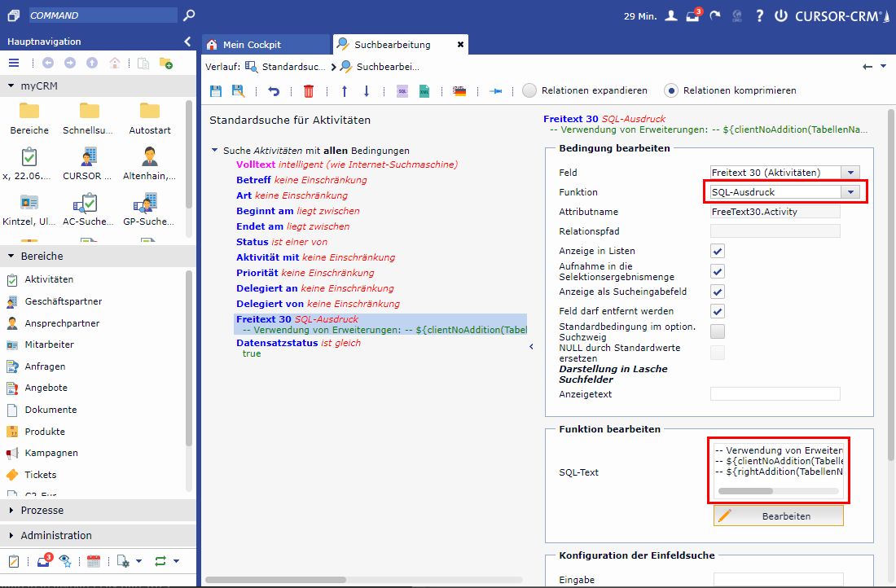Screen dimensions: 896x588
Task: Enable Standardbedingung im option. Suchzweig checkbox
Action: (718, 331)
